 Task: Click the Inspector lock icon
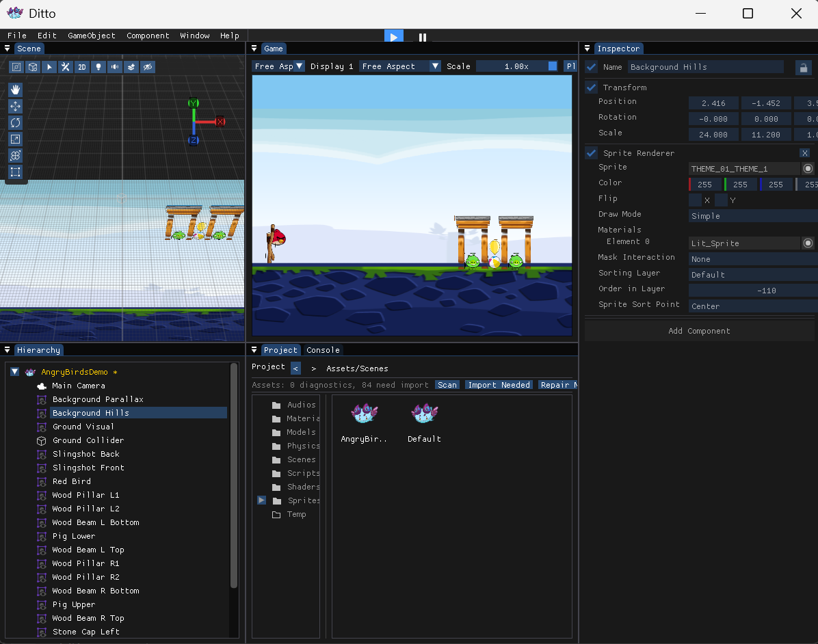(804, 67)
